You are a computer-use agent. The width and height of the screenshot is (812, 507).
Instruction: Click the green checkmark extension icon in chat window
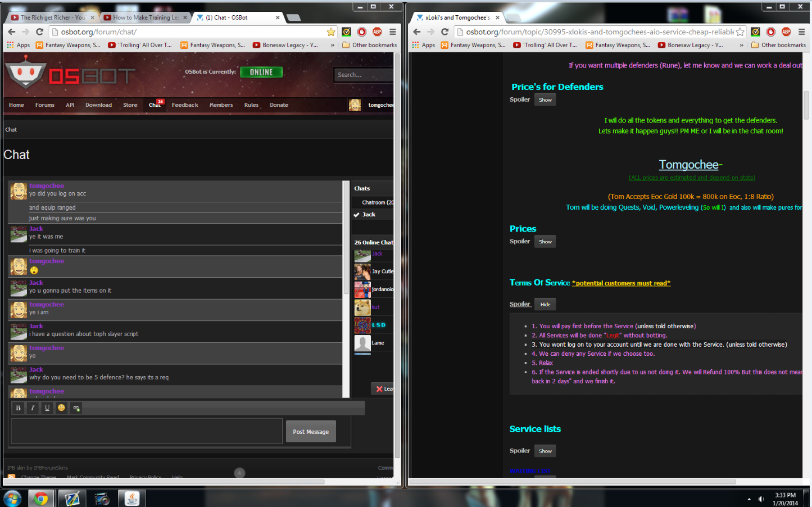(x=347, y=32)
